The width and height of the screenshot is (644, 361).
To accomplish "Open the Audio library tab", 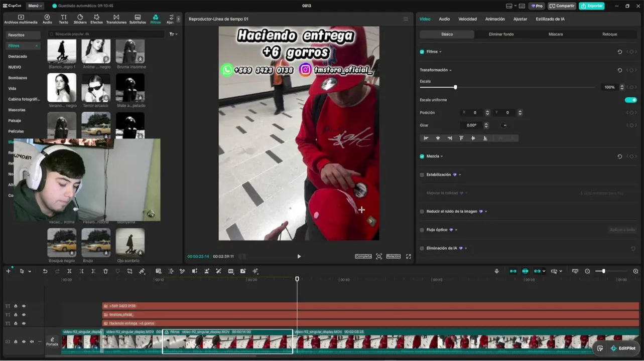I will [x=47, y=19].
